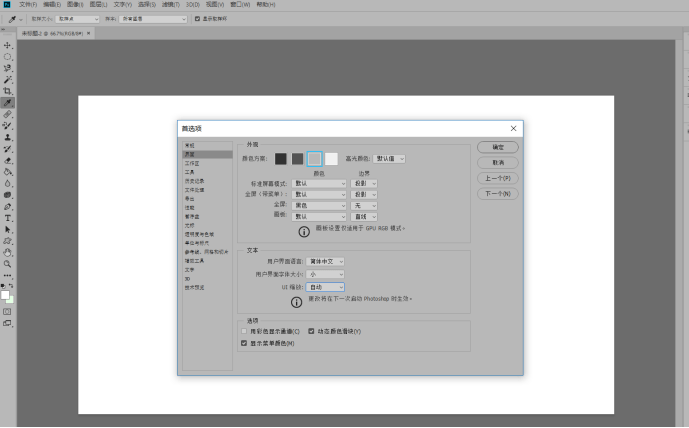Image resolution: width=689 pixels, height=428 pixels.
Task: Select the Magic Wand tool
Action: 8,79
